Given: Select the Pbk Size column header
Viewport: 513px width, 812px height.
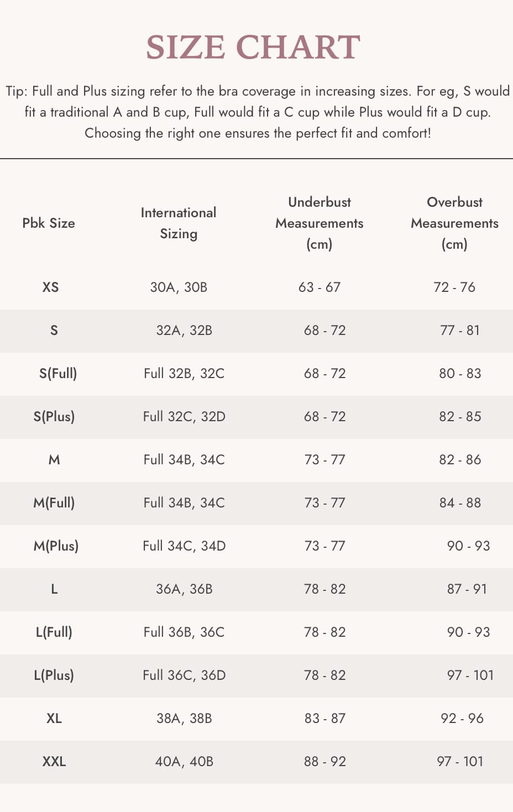Looking at the screenshot, I should (49, 223).
